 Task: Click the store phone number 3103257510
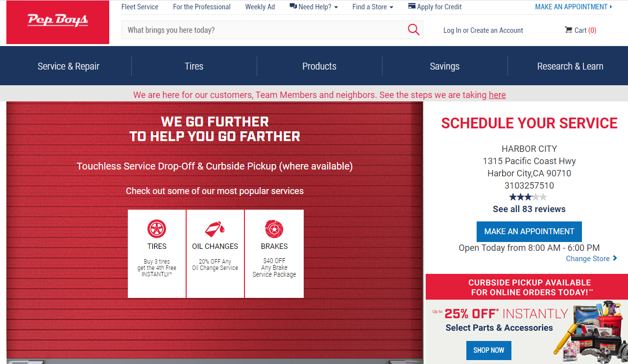coord(529,186)
